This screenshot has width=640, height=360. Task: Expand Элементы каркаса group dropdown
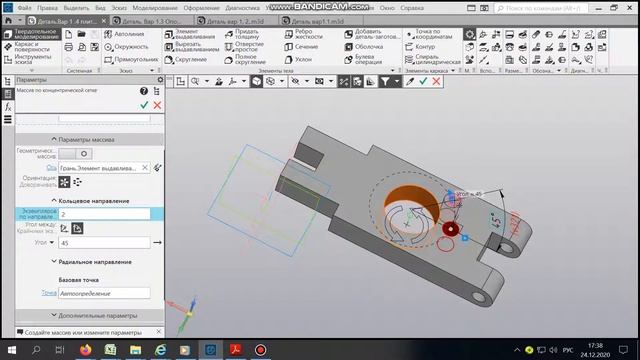(x=453, y=71)
